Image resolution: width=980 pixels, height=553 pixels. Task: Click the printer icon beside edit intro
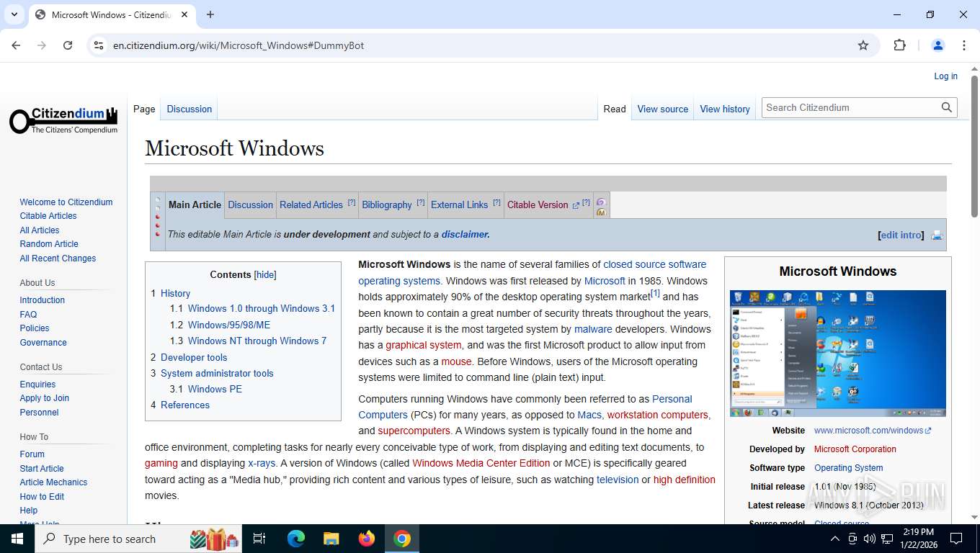[937, 235]
